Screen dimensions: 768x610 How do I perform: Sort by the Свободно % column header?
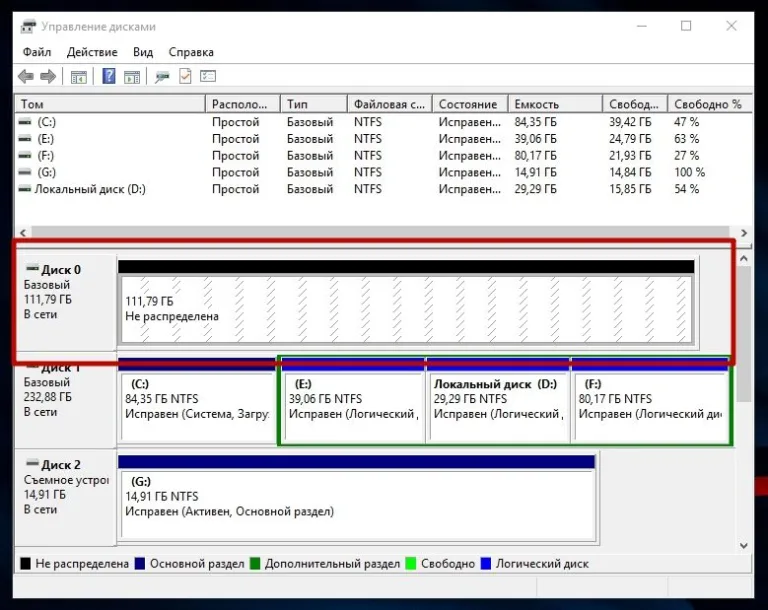coord(710,104)
